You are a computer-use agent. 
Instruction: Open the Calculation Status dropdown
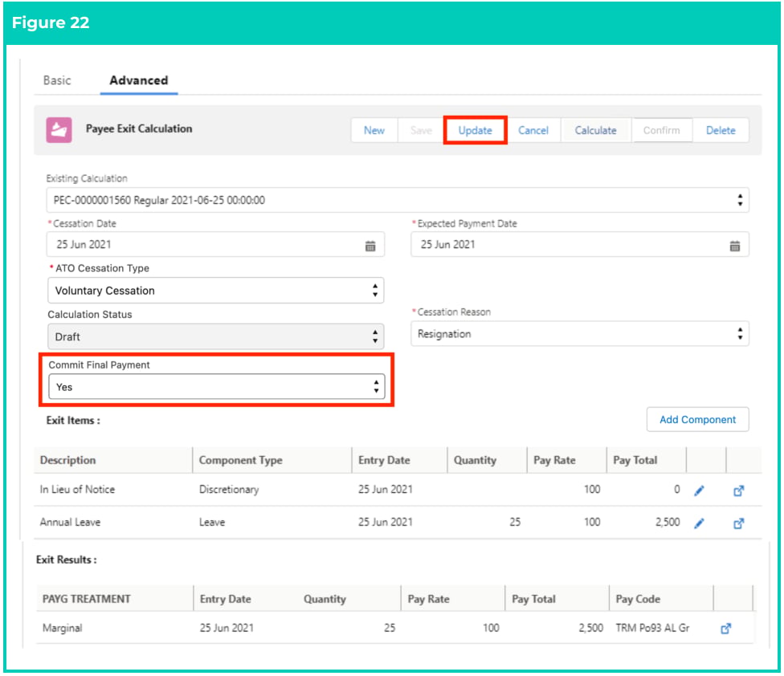[215, 336]
